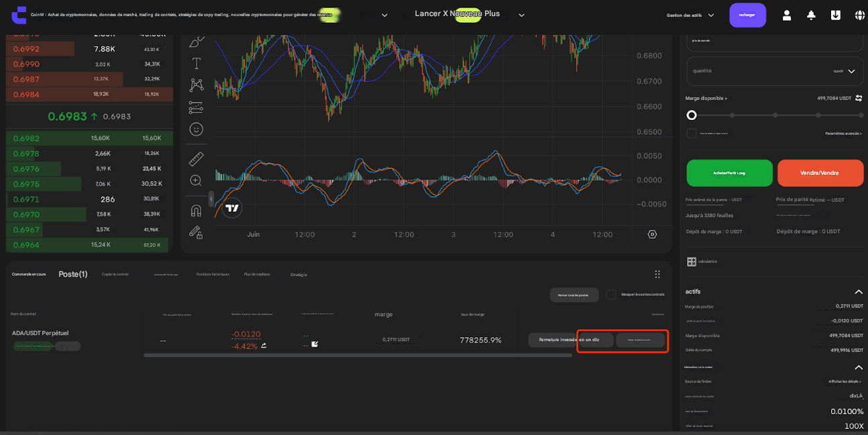Expand the Gestion des actifs dropdown
The image size is (868, 435).
coord(711,15)
